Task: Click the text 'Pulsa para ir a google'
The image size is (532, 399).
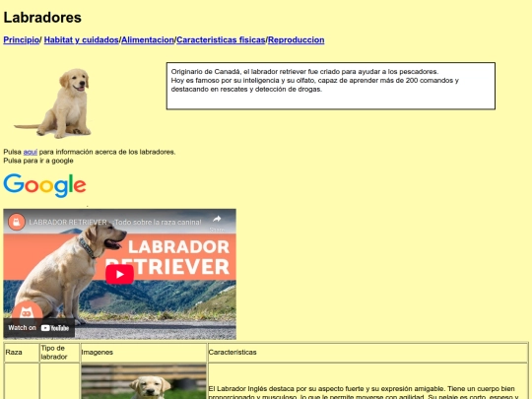Action: click(38, 161)
